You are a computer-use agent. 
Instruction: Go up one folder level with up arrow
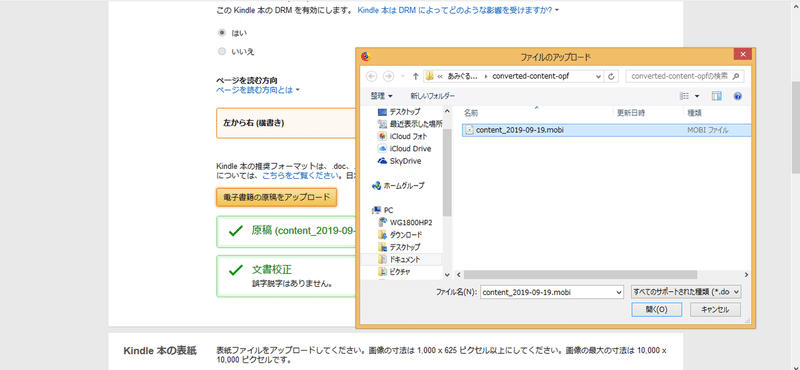click(416, 77)
